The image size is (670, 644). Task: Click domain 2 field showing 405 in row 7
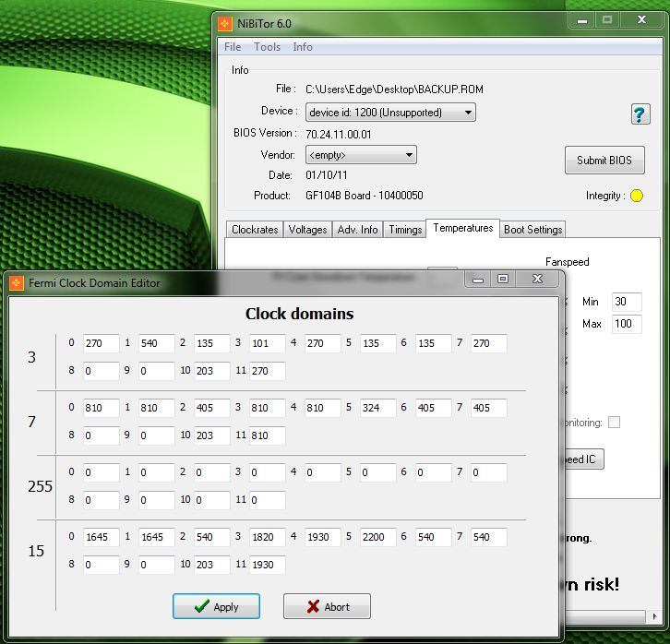[212, 408]
